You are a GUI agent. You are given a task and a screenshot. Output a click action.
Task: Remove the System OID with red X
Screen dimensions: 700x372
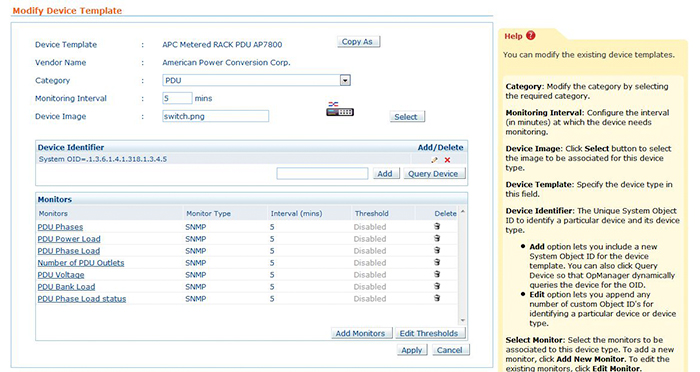[x=447, y=160]
